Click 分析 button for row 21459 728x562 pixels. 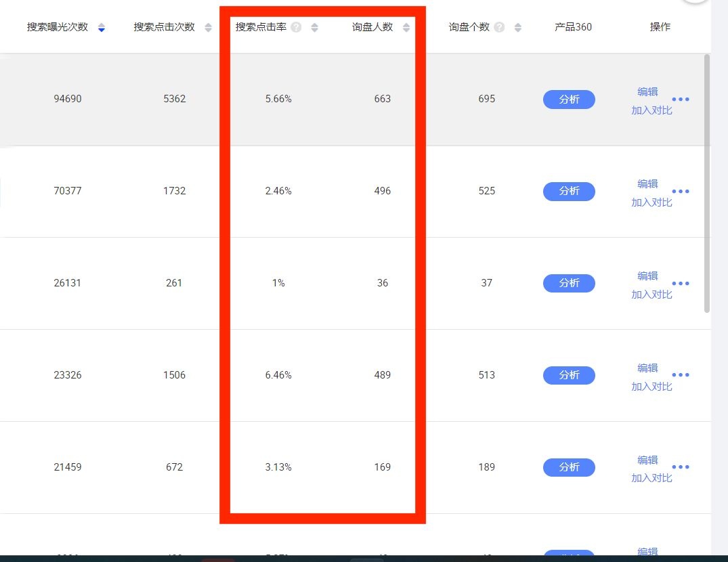coord(570,467)
